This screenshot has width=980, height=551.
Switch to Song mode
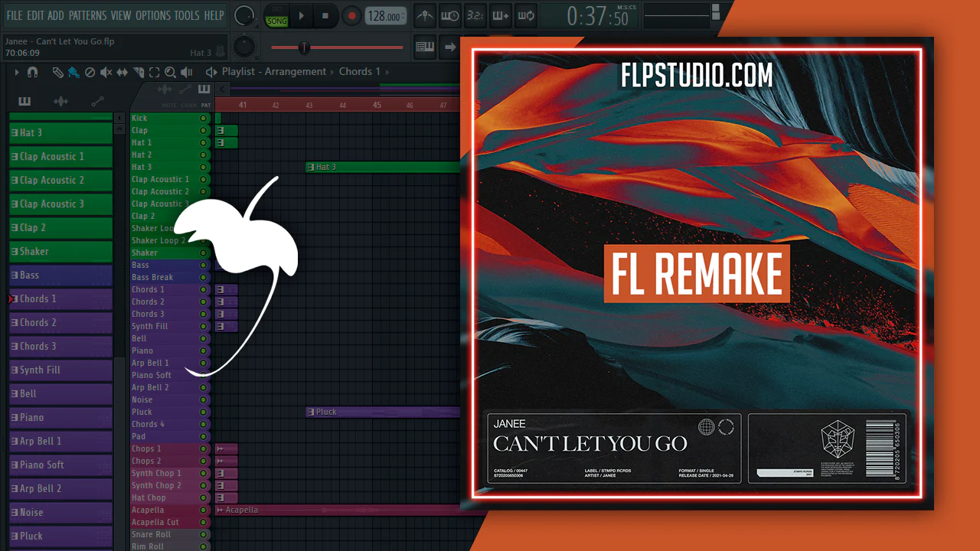click(x=277, y=21)
